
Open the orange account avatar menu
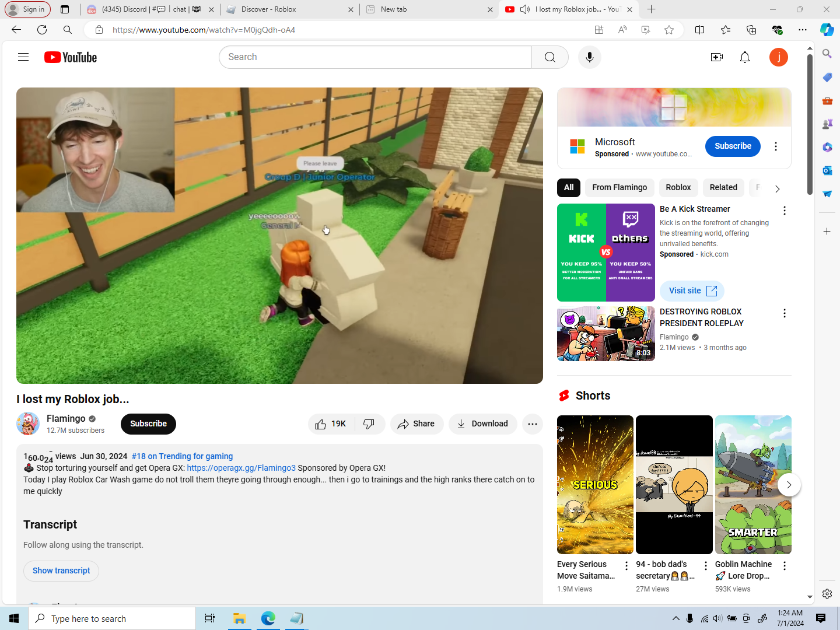tap(779, 57)
